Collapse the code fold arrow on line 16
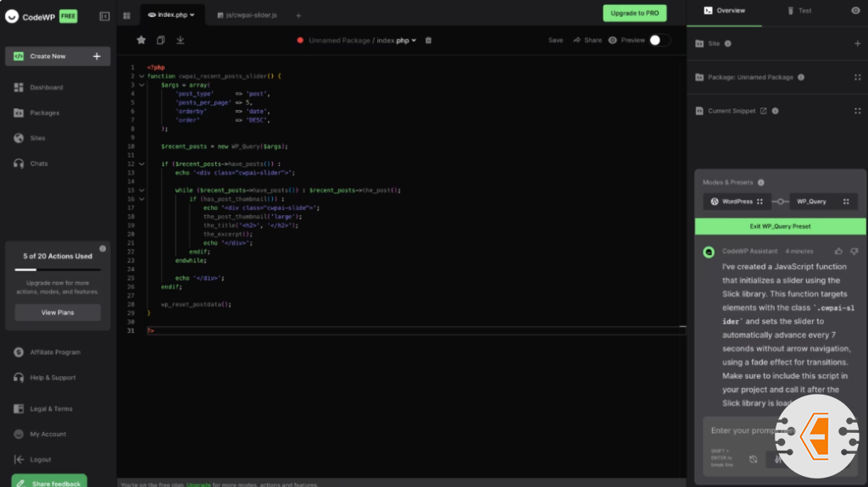Image resolution: width=868 pixels, height=487 pixels. [142, 199]
